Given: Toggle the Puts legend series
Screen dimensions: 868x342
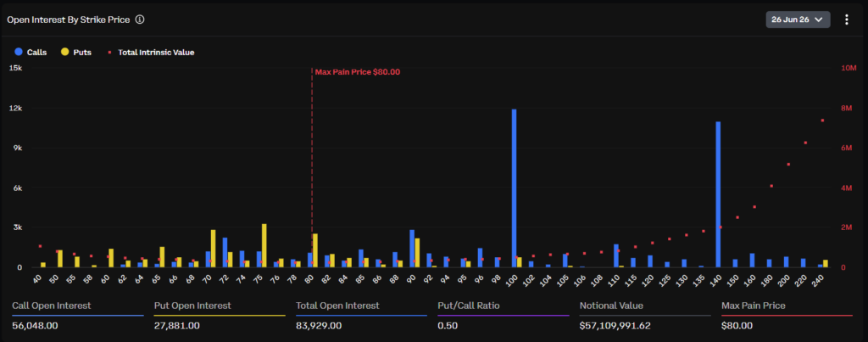Looking at the screenshot, I should pyautogui.click(x=76, y=52).
